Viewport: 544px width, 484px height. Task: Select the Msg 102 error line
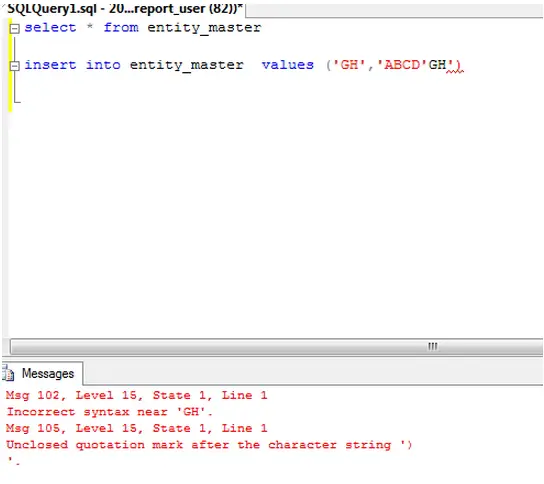pyautogui.click(x=137, y=395)
